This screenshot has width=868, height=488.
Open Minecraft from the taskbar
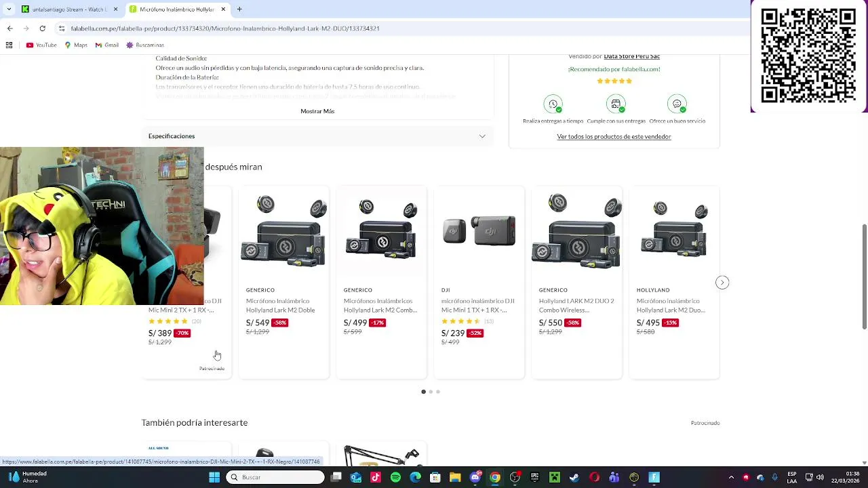click(x=555, y=477)
